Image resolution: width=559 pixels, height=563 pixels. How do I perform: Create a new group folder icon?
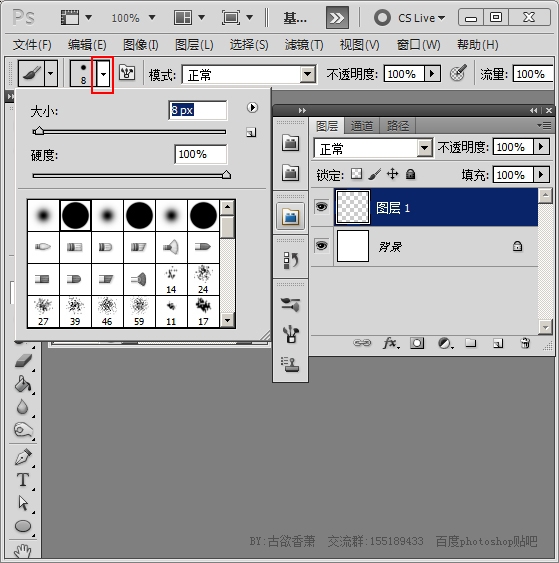(x=471, y=343)
